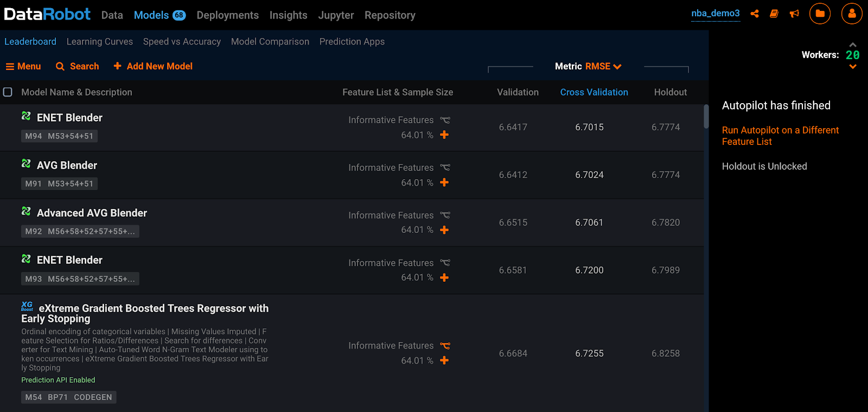Click the orange plus in AVG Blender row

point(444,182)
